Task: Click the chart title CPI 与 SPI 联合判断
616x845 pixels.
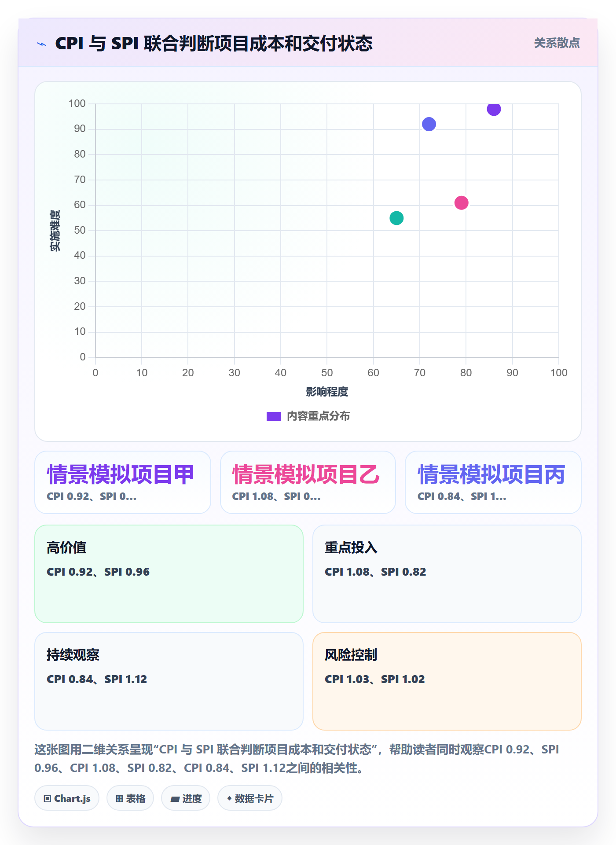Action: [x=214, y=43]
